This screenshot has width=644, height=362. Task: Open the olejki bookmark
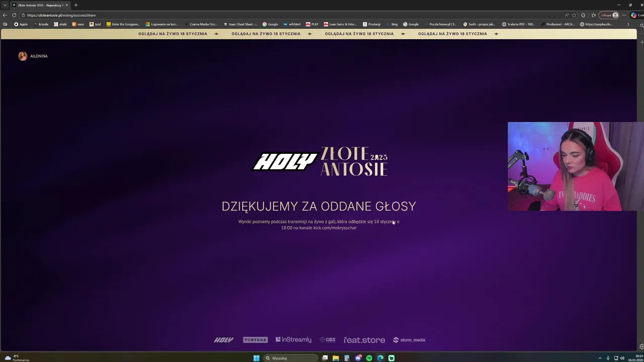(x=60, y=24)
